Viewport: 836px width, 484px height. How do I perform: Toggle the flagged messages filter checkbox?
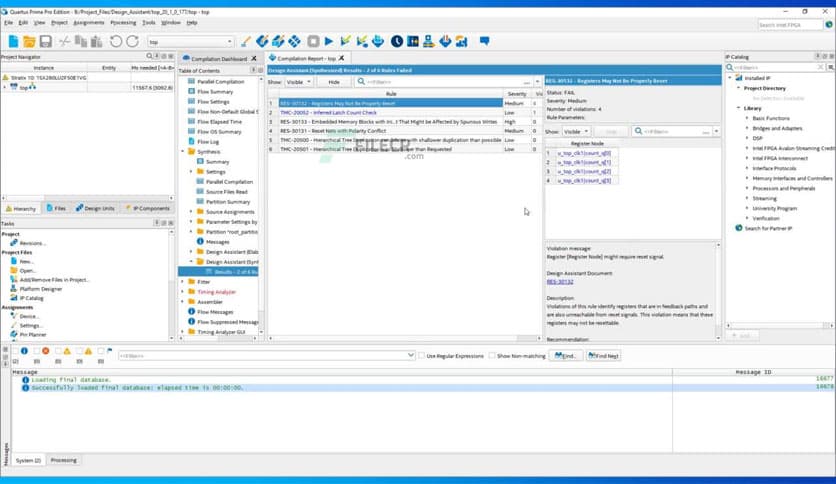pos(101,351)
